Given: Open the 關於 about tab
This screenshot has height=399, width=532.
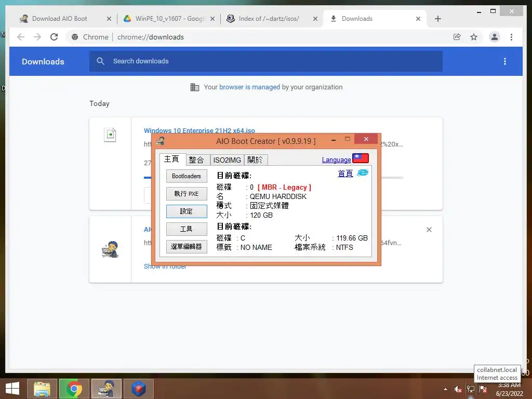Looking at the screenshot, I should click(x=256, y=160).
